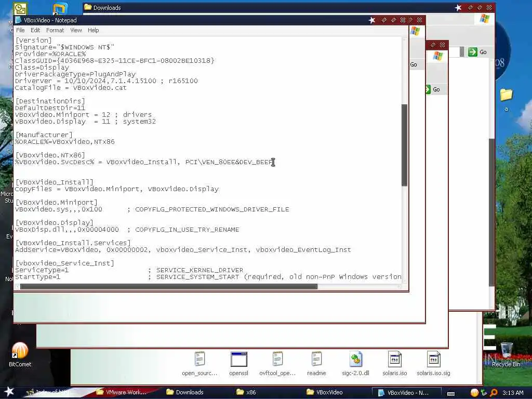Open the Edit menu in Notepad
Screen dimensions: 532x399
[35, 30]
